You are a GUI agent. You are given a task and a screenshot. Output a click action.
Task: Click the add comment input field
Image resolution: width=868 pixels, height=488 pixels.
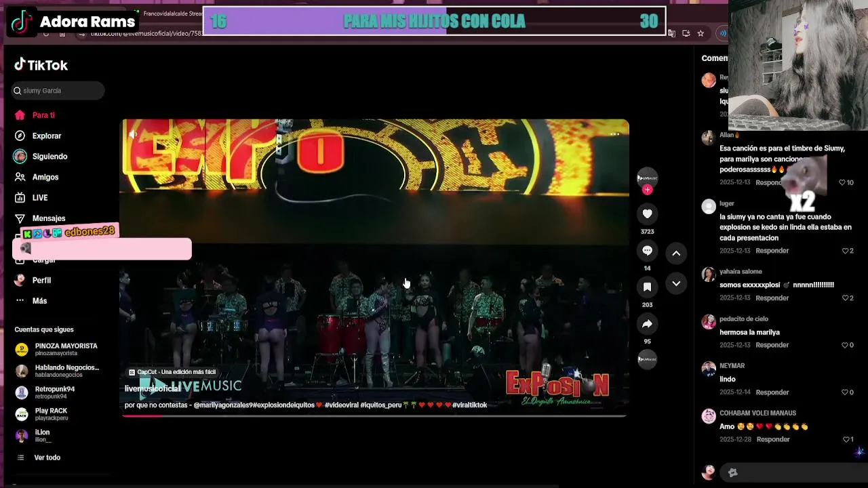pos(793,472)
